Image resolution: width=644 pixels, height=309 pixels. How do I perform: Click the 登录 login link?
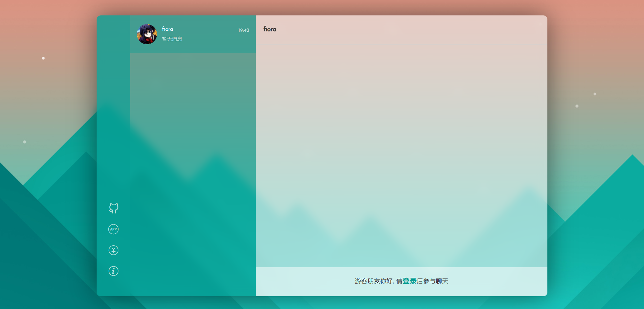pos(409,281)
